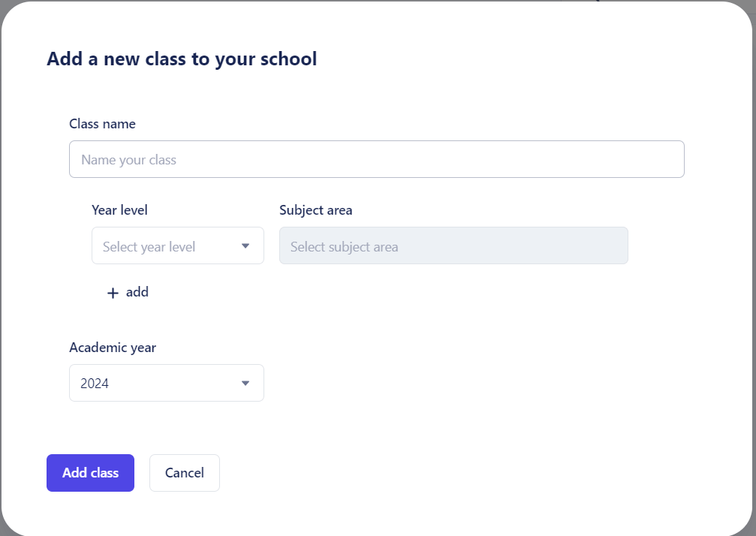Open the Academic year 2024 dropdown
756x536 pixels.
(167, 383)
